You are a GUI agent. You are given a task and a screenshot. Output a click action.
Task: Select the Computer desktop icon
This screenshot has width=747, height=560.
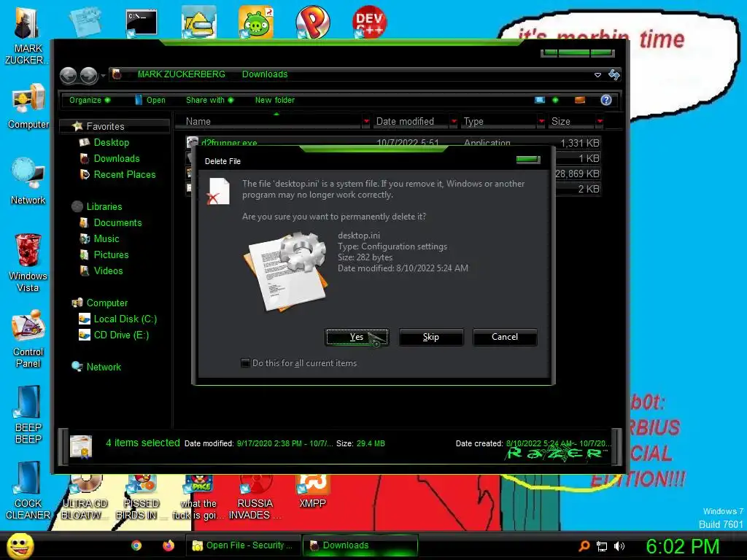click(28, 106)
